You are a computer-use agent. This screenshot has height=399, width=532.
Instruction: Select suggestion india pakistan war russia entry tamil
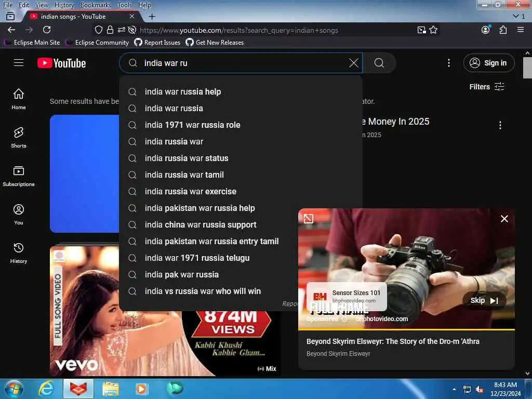(x=208, y=241)
